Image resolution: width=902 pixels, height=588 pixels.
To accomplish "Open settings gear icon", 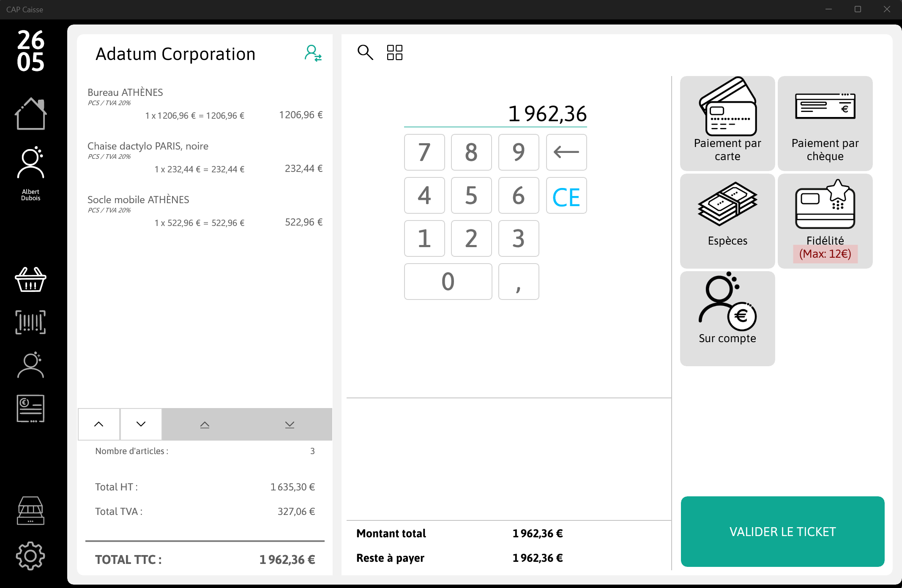I will click(x=30, y=556).
